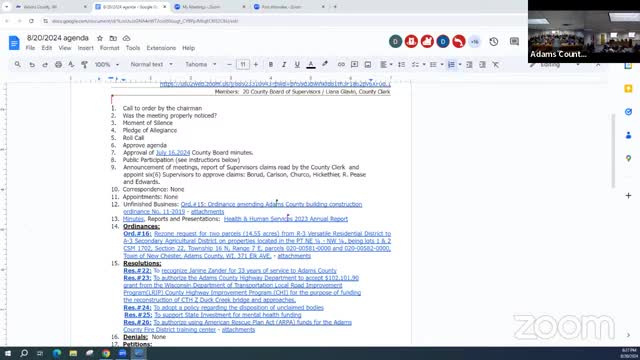Image resolution: width=640 pixels, height=360 pixels.
Task: Click the clear formatting icon
Action: click(x=496, y=64)
